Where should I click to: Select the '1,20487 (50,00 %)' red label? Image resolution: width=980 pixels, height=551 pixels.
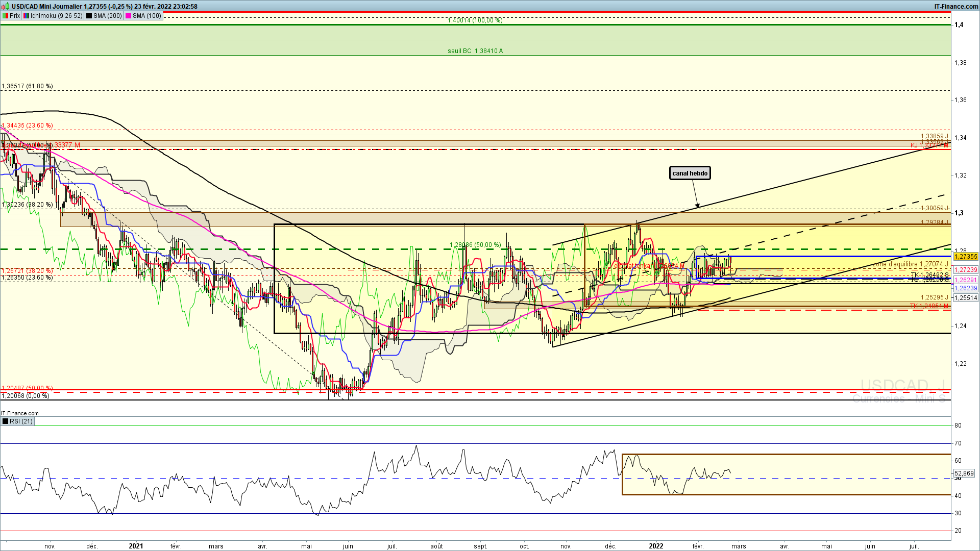coord(27,388)
